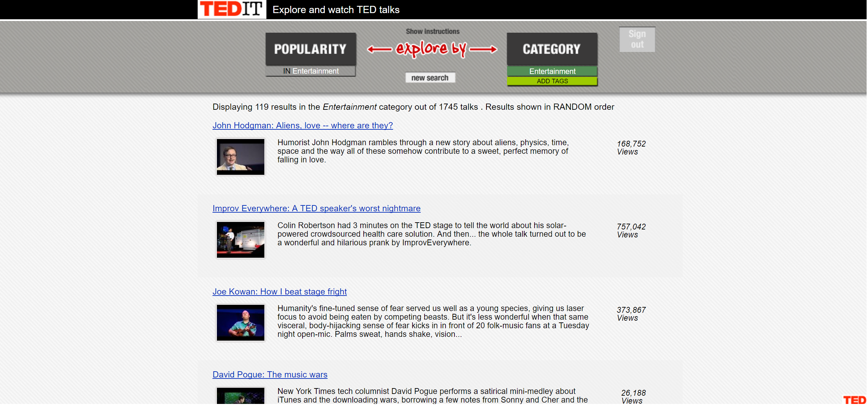The width and height of the screenshot is (868, 406).
Task: Open Improv Everywhere worst nightmare talk link
Action: [x=316, y=209]
